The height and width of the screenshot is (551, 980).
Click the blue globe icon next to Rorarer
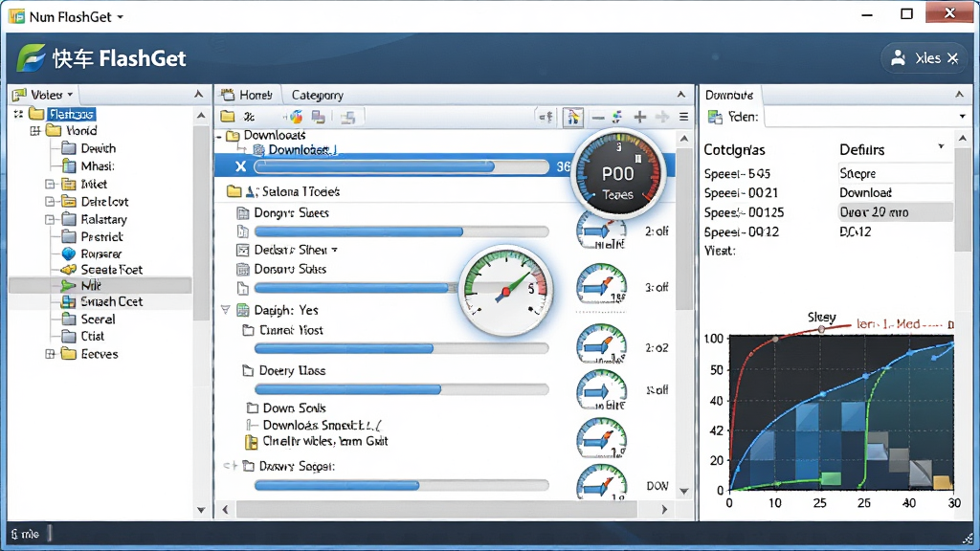point(69,253)
